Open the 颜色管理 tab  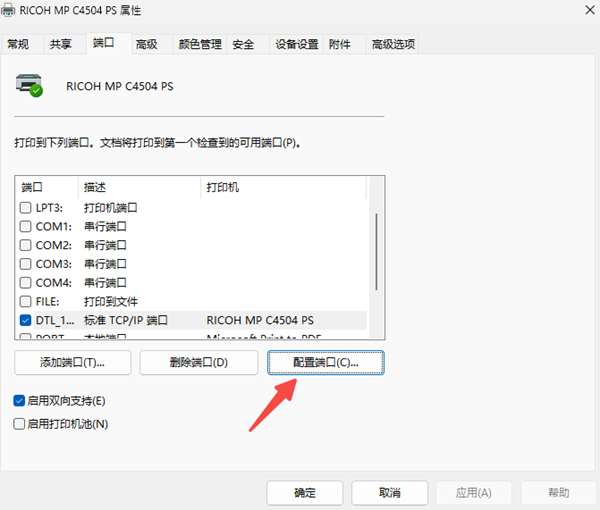pyautogui.click(x=200, y=44)
